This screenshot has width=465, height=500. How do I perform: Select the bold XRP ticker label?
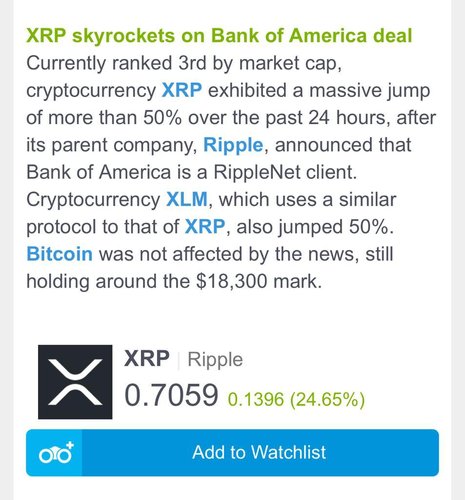point(147,358)
